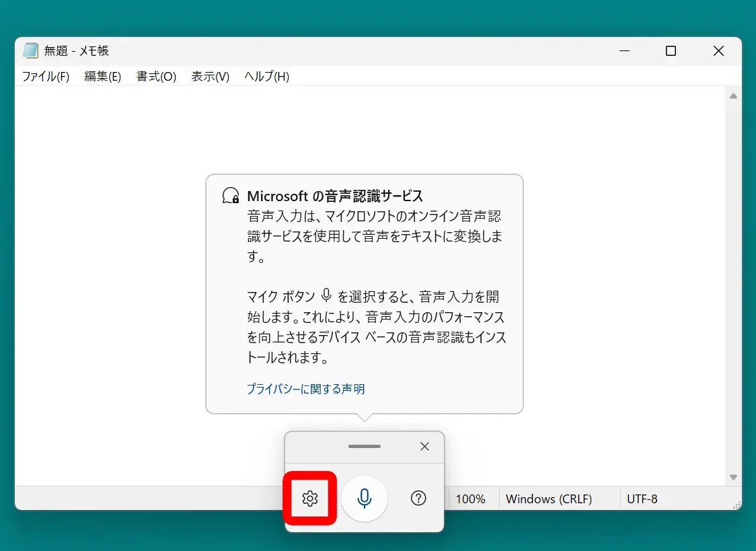Click the Notepad icon in the title bar

pyautogui.click(x=31, y=50)
